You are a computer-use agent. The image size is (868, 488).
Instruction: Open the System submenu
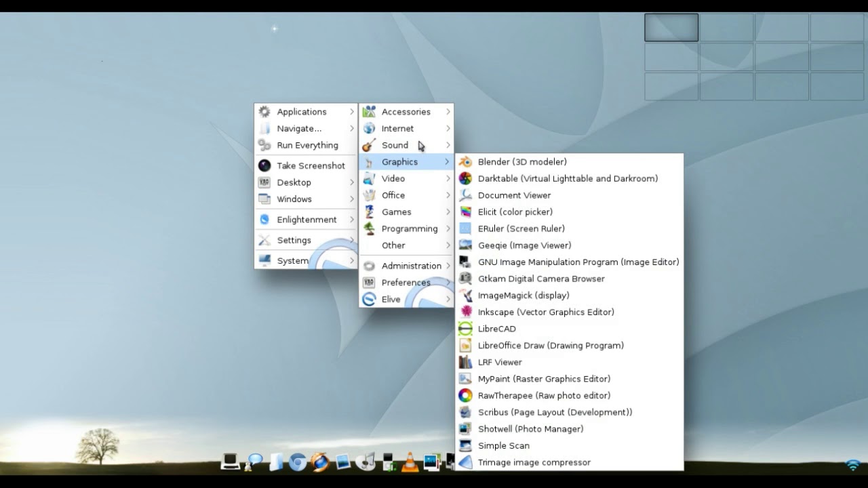pyautogui.click(x=306, y=260)
